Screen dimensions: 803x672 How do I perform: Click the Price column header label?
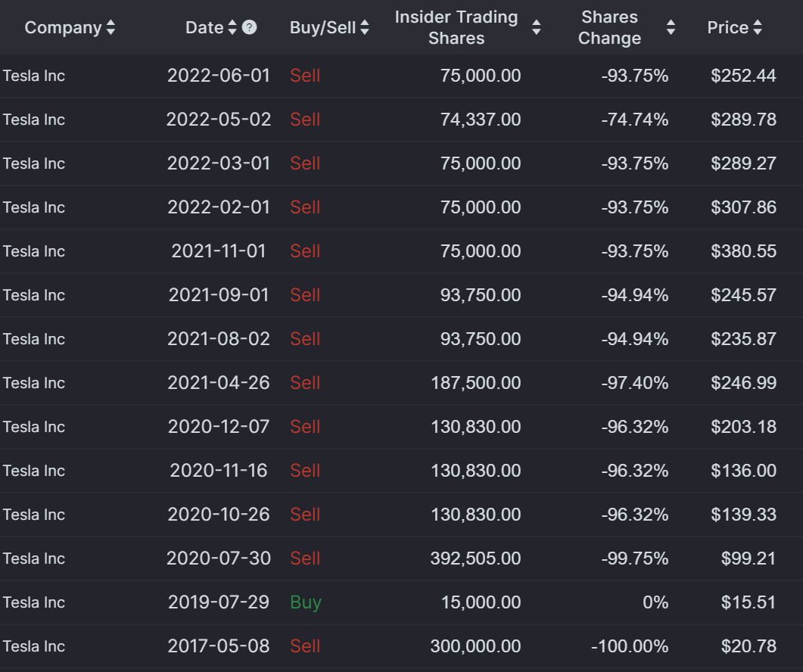[x=728, y=28]
